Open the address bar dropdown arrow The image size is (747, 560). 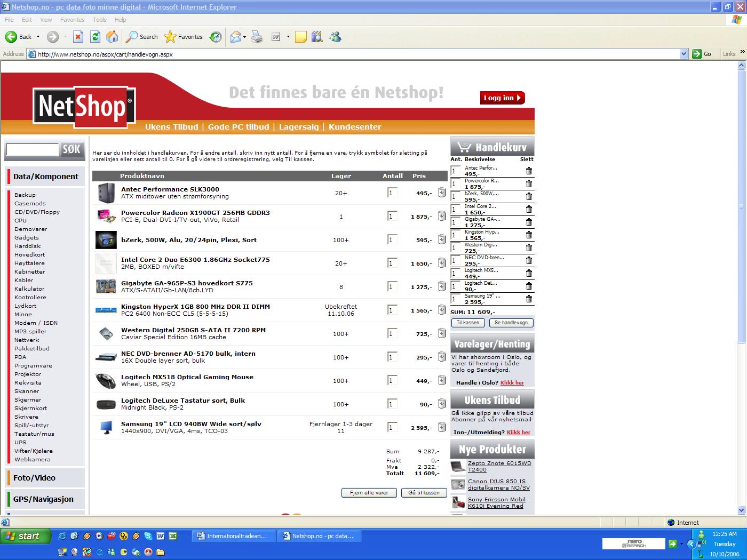[684, 54]
